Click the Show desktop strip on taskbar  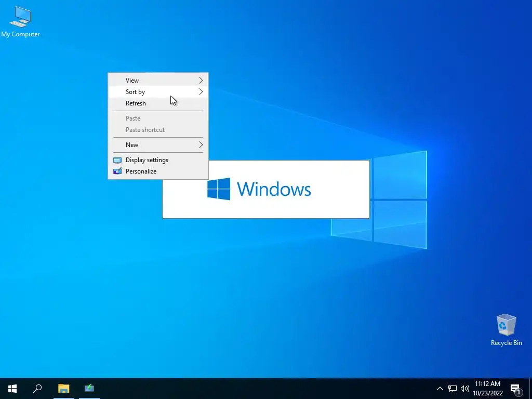[x=530, y=389]
